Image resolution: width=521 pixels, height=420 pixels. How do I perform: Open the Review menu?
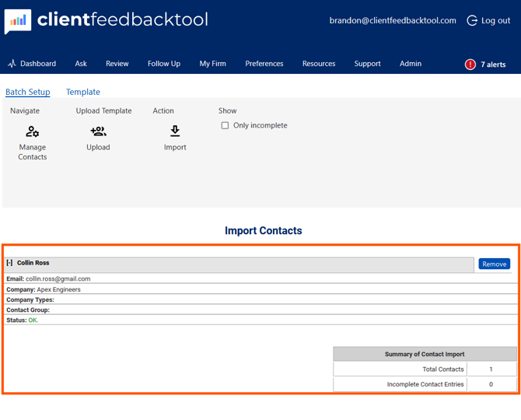pyautogui.click(x=117, y=64)
